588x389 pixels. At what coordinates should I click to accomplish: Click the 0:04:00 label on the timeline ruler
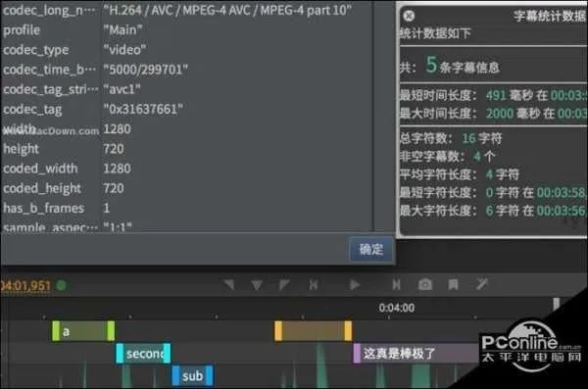coord(396,308)
